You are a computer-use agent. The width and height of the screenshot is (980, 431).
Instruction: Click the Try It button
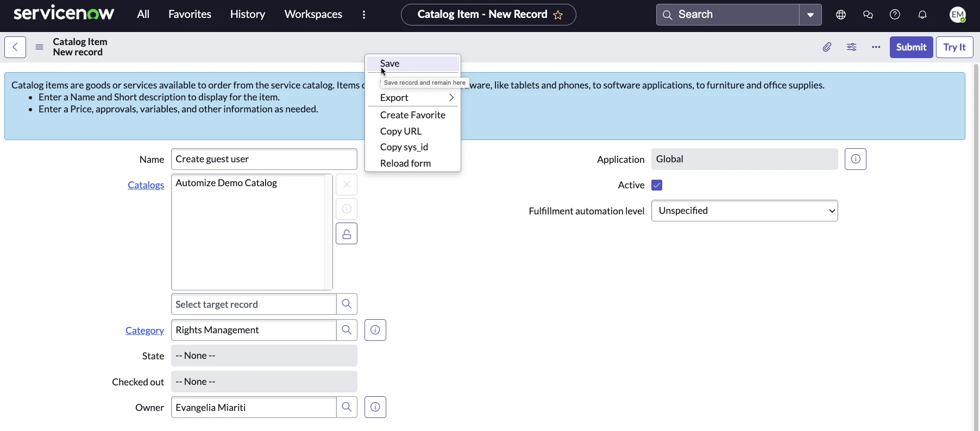point(954,47)
